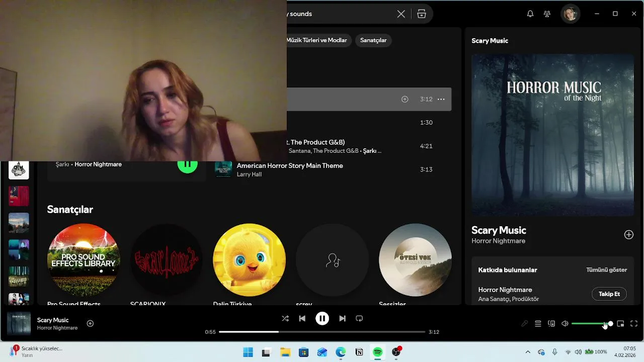Open OBS Studio from the taskbar
Viewport: 644px width, 362px height.
tap(396, 352)
